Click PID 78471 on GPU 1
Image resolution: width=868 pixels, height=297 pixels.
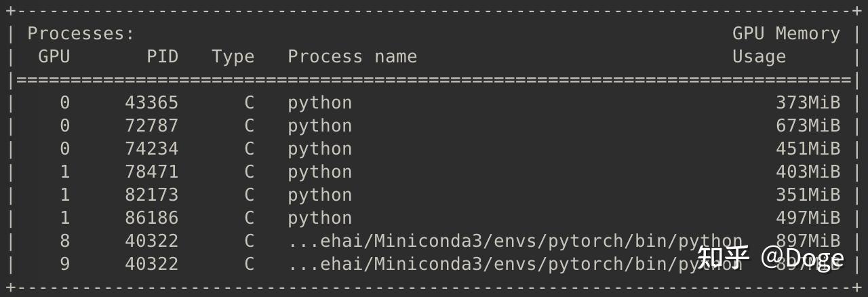coord(151,172)
